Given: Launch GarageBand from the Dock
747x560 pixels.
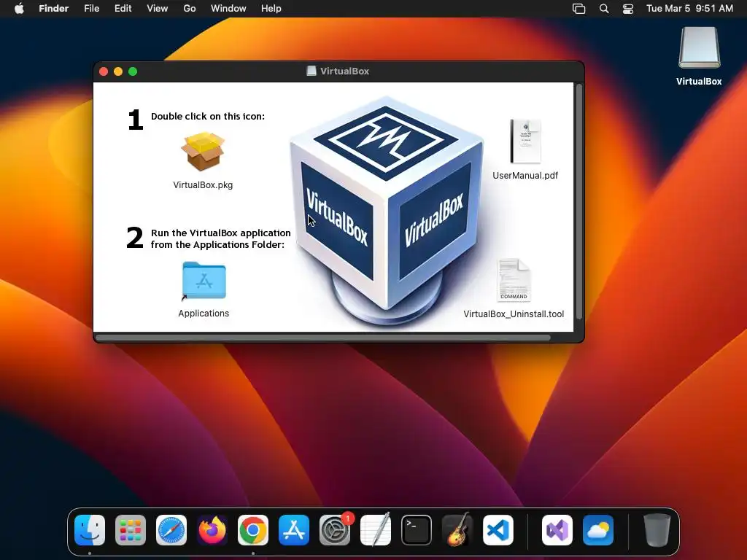Looking at the screenshot, I should [457, 530].
